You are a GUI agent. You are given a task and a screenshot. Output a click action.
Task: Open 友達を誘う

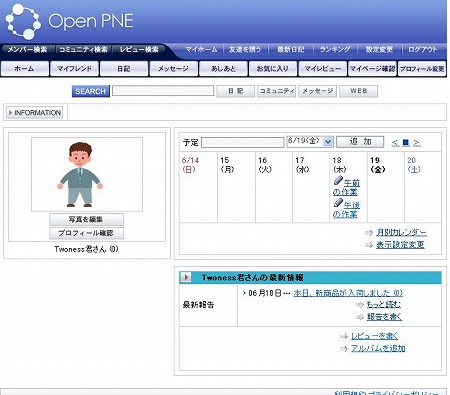(245, 49)
